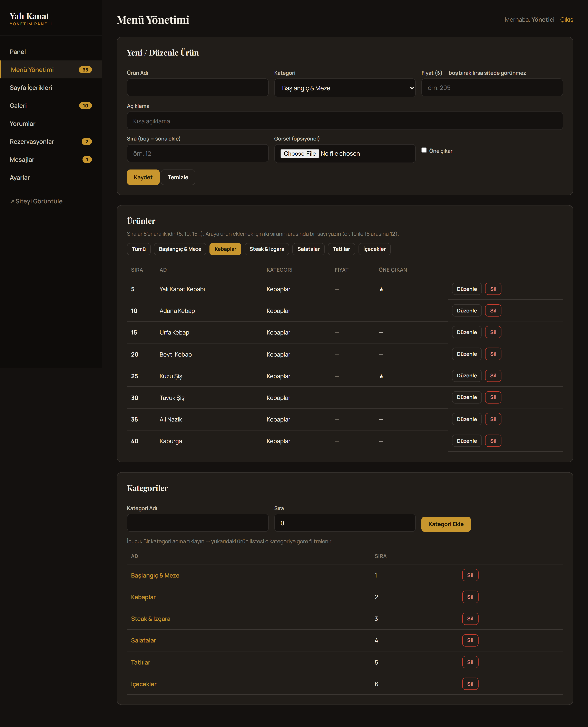
Task: Click the Kategori Adı input field
Action: coord(197,523)
